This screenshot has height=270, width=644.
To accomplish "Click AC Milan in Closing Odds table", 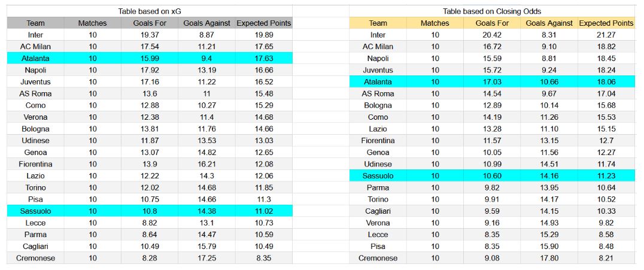I will click(378, 46).
